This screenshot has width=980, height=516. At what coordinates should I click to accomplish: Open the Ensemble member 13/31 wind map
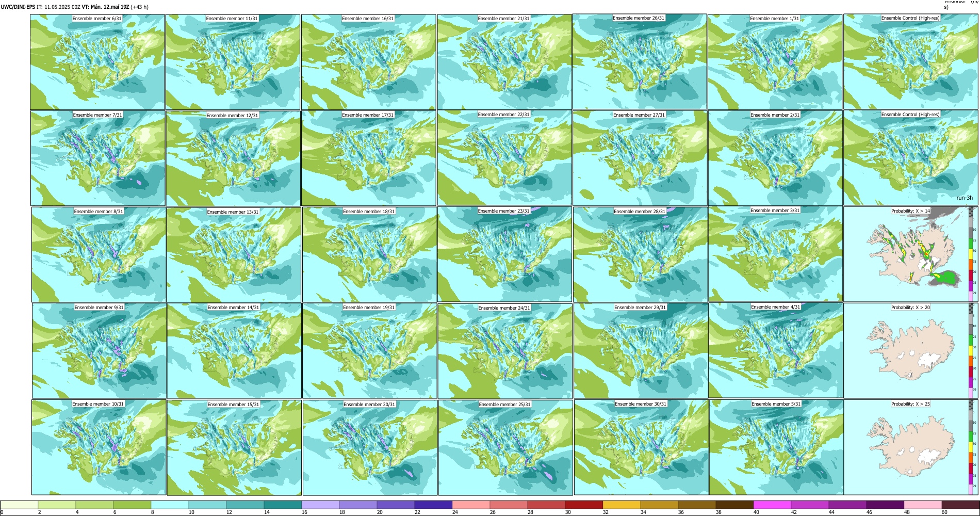pyautogui.click(x=234, y=255)
